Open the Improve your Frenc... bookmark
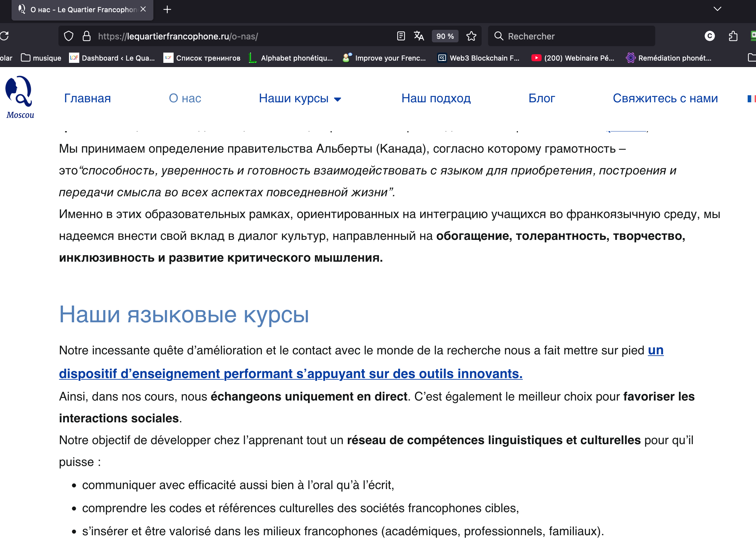Screen dimensions: 756x549 (384, 58)
